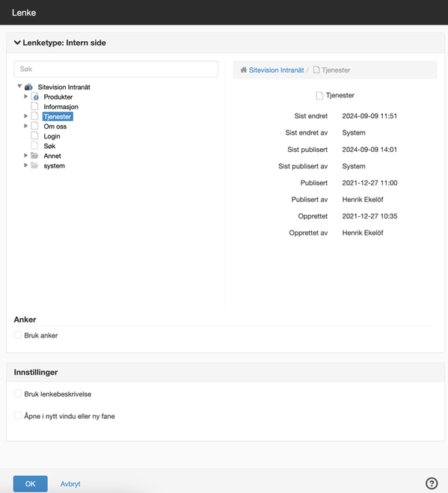Image resolution: width=448 pixels, height=493 pixels.
Task: Click the Søk search input field
Action: point(116,69)
